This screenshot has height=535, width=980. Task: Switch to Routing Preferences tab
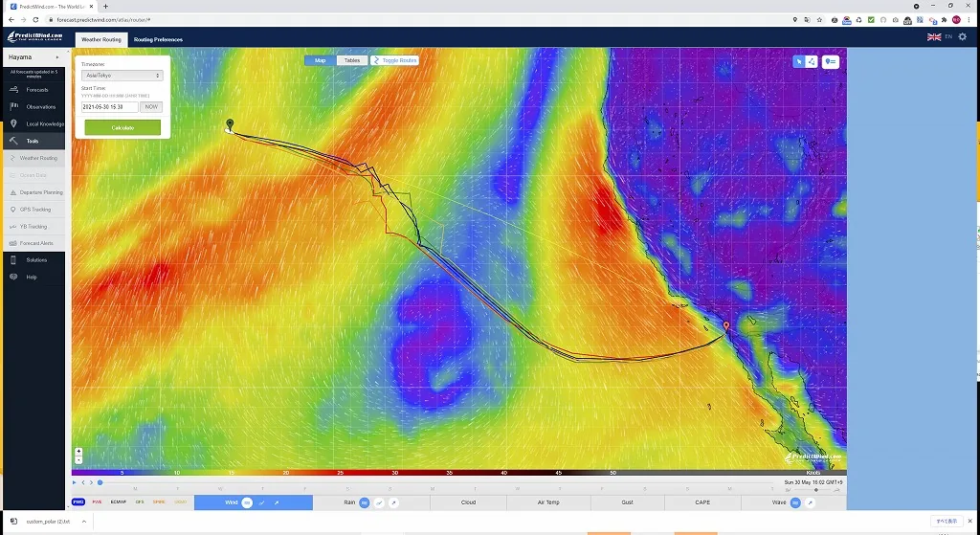pyautogui.click(x=158, y=39)
